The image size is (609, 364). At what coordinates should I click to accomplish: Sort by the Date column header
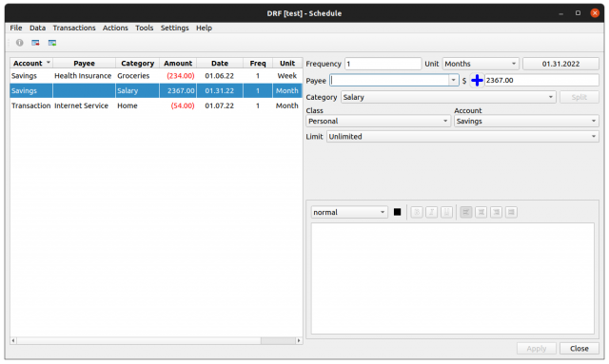[220, 63]
